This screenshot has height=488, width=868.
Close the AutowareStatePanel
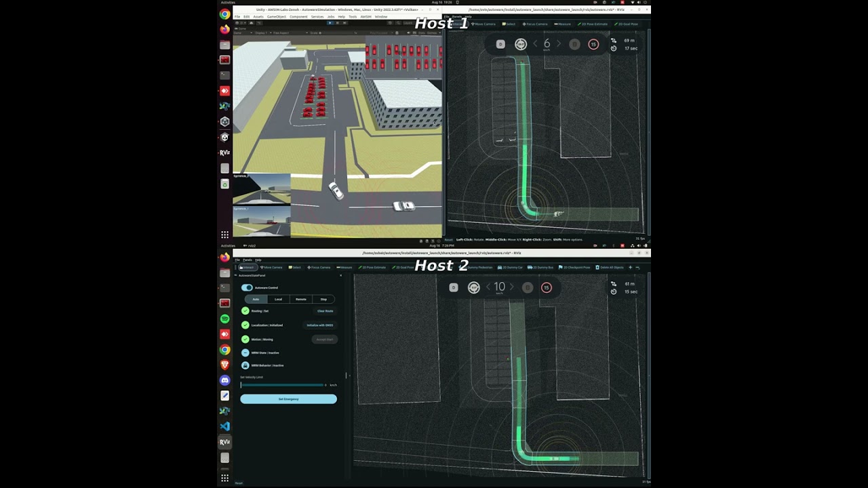coord(340,275)
